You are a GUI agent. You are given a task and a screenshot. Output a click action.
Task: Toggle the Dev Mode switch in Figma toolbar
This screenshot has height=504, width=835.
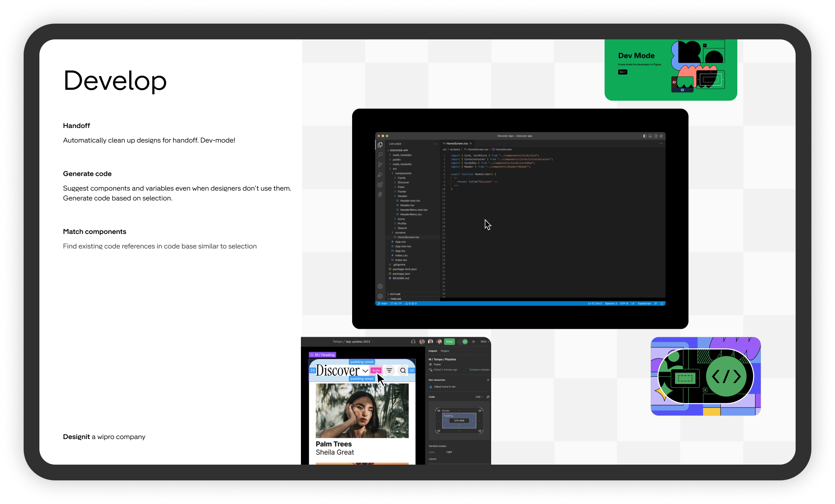pos(464,342)
